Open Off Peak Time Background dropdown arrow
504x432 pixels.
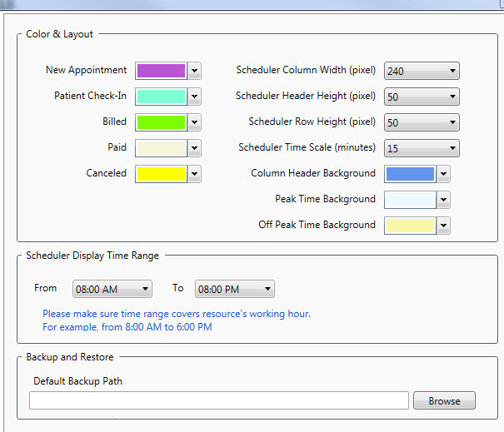443,226
